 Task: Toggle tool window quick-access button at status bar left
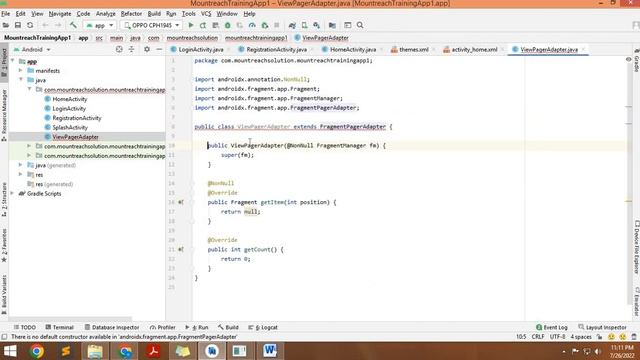tap(4, 337)
